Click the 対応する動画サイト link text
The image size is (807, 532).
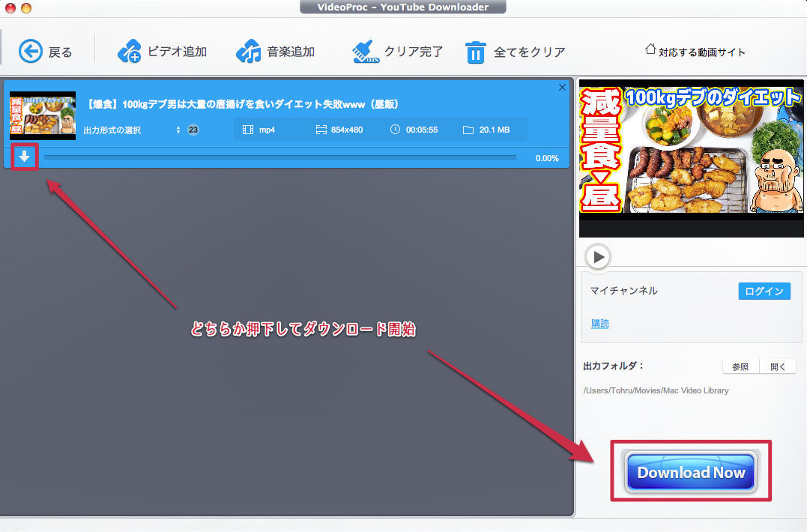coord(702,52)
